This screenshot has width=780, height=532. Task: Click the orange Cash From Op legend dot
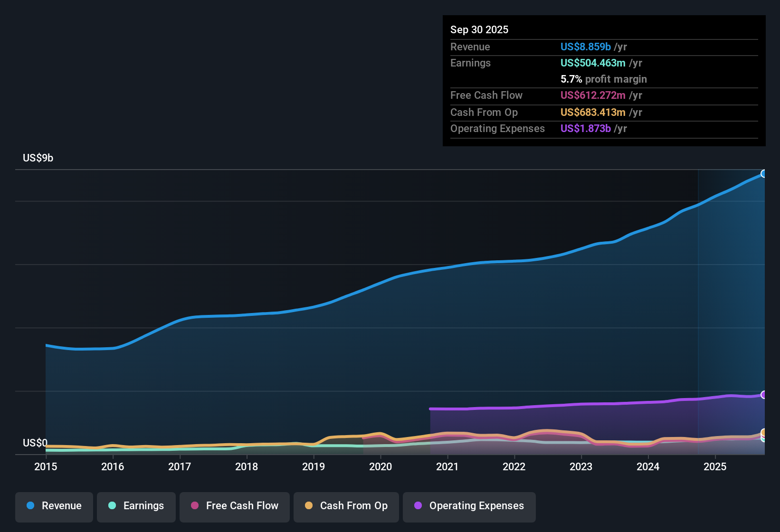tap(309, 506)
